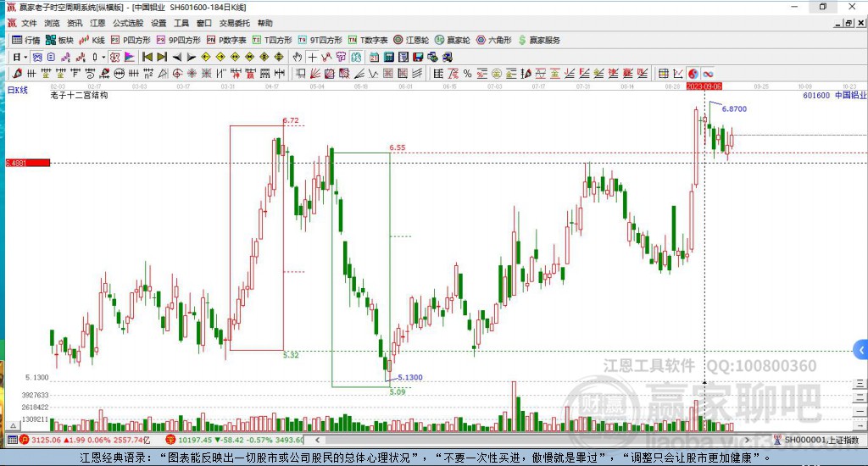Open the T四方形 tool
Screen dimensions: 868x466
[272, 40]
